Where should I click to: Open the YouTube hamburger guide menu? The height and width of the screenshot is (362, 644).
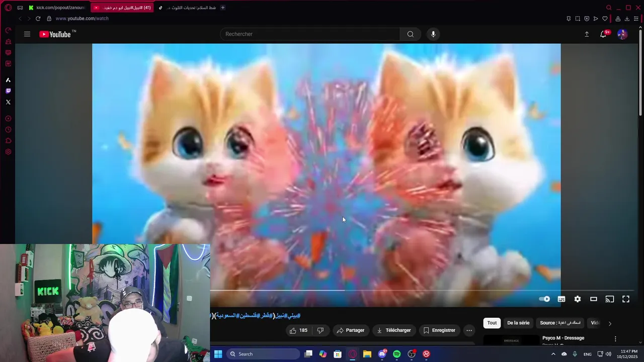click(x=27, y=34)
